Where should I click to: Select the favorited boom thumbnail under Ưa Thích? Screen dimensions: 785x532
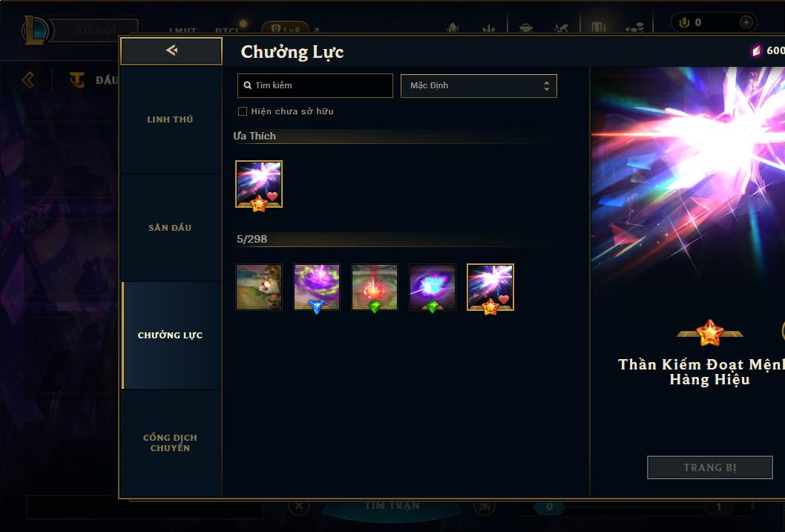259,184
